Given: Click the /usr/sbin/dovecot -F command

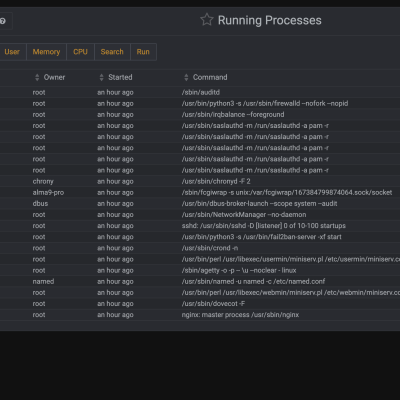Looking at the screenshot, I should (213, 304).
